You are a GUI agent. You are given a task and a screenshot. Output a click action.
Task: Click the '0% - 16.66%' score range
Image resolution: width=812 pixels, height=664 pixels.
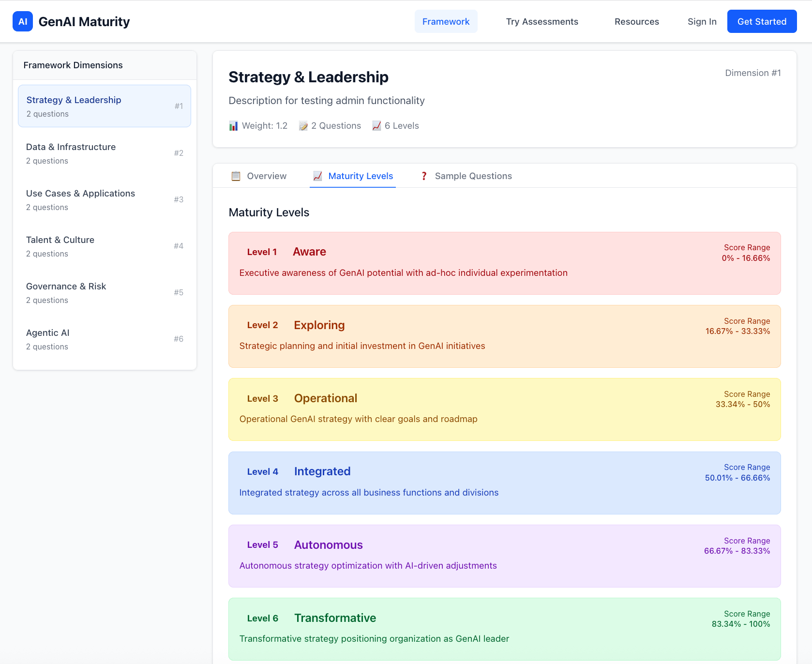[x=746, y=258]
